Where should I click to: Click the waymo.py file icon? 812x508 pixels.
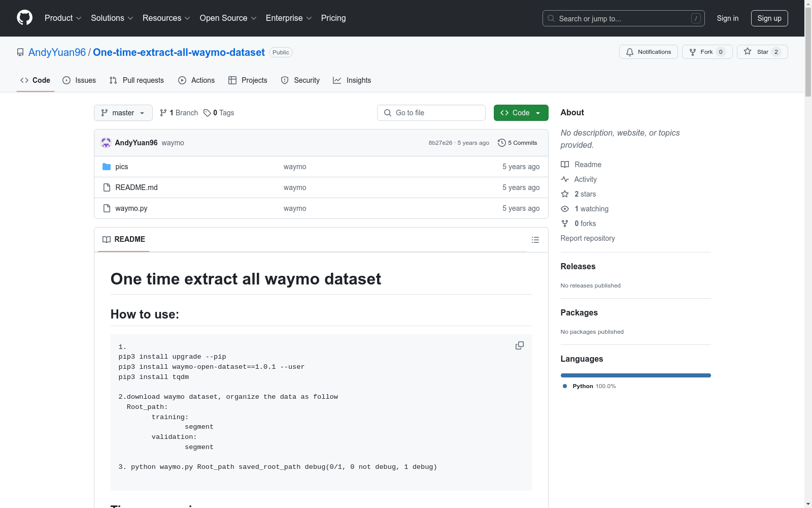tap(107, 208)
